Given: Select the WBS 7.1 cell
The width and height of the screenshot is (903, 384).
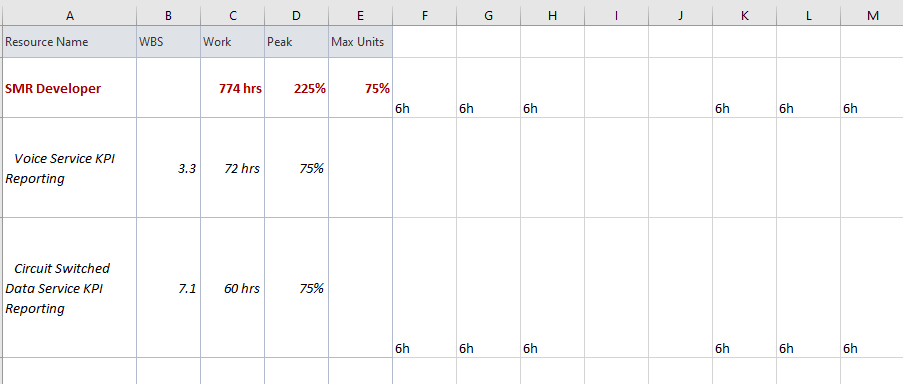Looking at the screenshot, I should pos(169,288).
